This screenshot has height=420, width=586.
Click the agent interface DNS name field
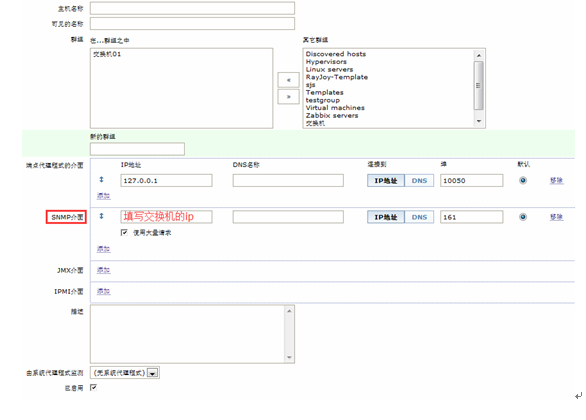click(288, 180)
